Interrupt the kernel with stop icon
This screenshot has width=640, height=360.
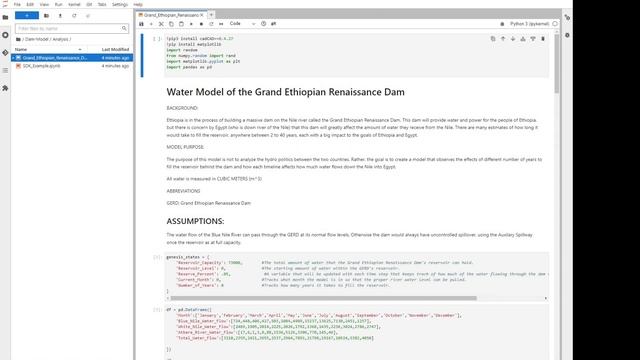[201, 24]
